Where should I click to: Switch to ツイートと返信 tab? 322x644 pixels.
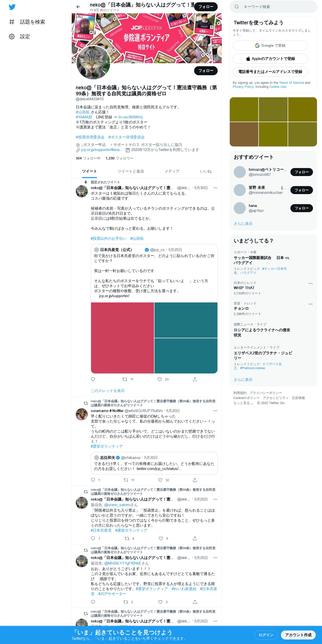coord(131,171)
